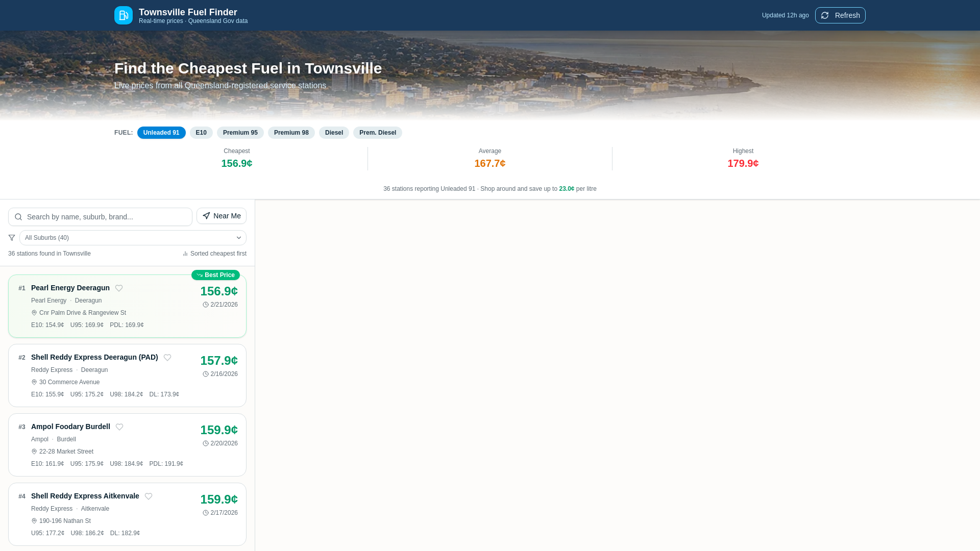Click the clock icon beside 2/20/2026
This screenshot has height=551, width=980.
tap(206, 443)
